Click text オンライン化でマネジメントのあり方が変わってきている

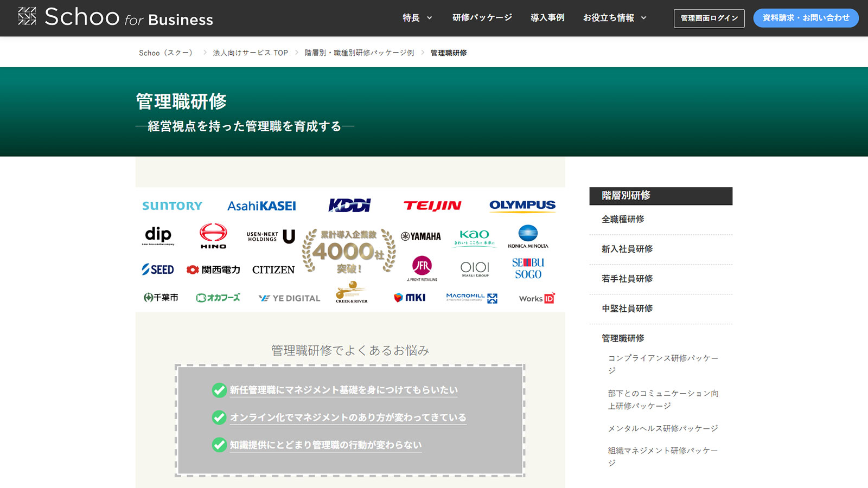pyautogui.click(x=348, y=418)
